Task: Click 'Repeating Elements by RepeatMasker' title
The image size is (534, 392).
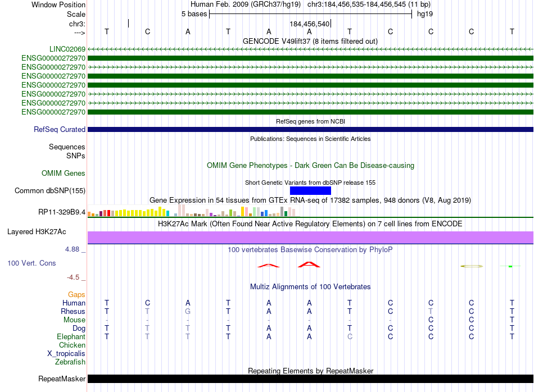Action: pos(311,371)
